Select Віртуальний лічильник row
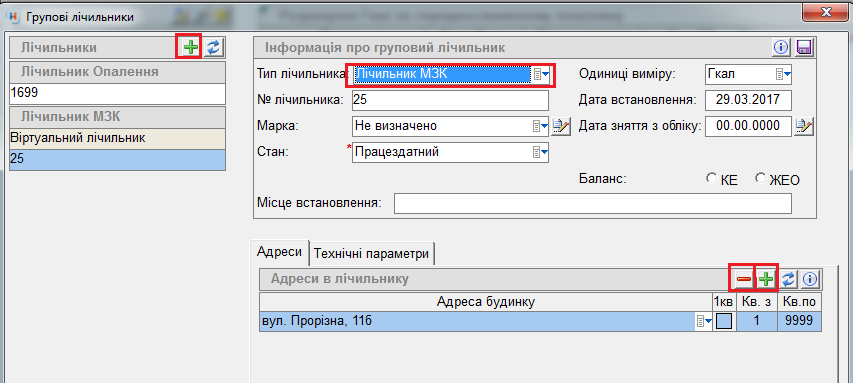The height and width of the screenshot is (383, 853). point(118,139)
